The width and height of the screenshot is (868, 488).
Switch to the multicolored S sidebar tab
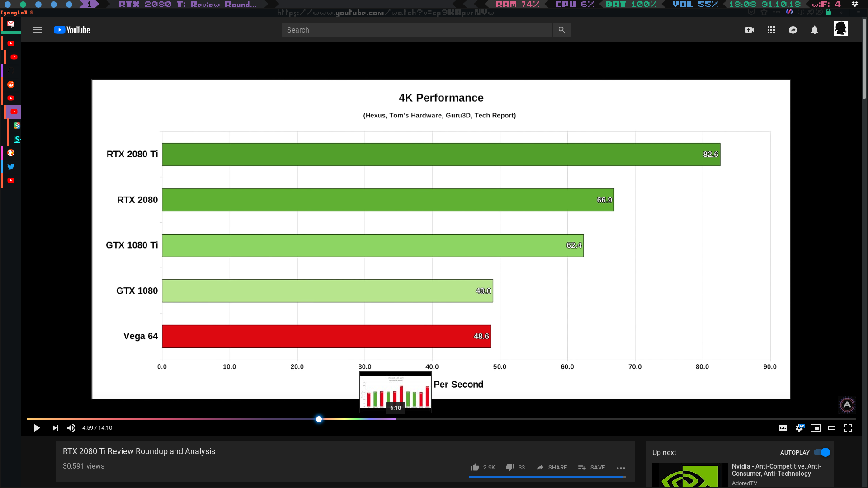pos(17,126)
